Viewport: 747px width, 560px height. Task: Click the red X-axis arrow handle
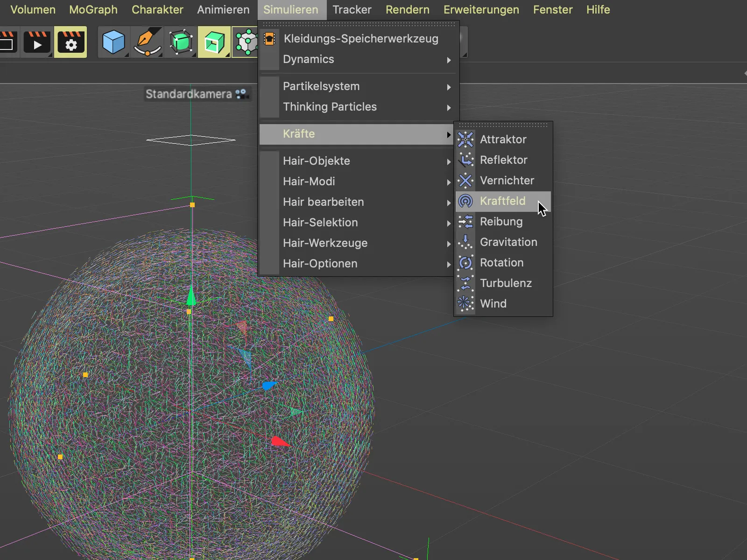(280, 441)
